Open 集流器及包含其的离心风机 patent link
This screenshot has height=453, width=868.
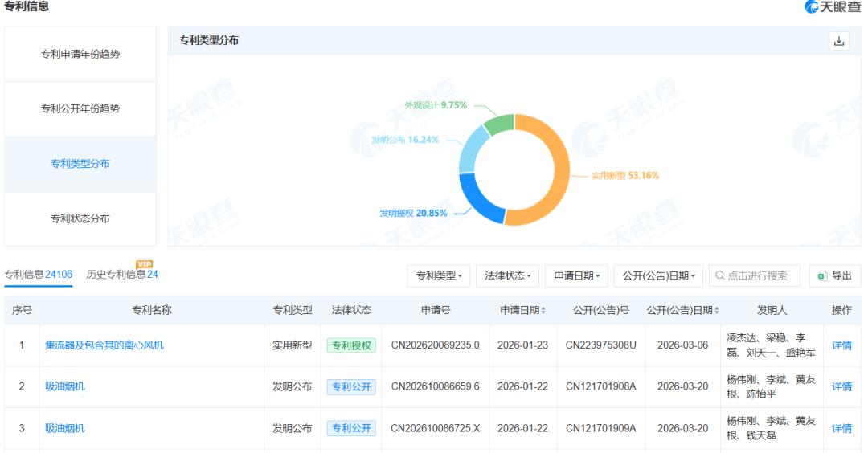[104, 345]
